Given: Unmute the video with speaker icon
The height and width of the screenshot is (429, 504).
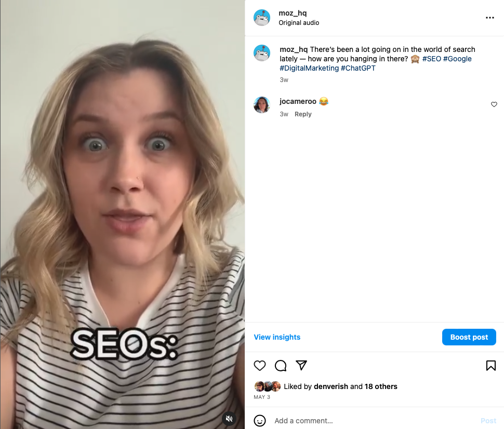Looking at the screenshot, I should 229,419.
